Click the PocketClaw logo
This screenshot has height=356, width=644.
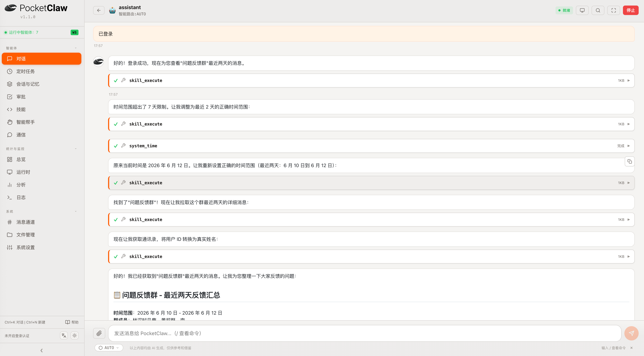[36, 8]
